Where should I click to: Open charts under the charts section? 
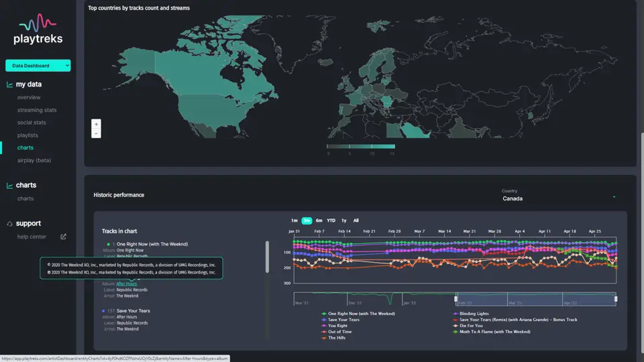coord(25,198)
